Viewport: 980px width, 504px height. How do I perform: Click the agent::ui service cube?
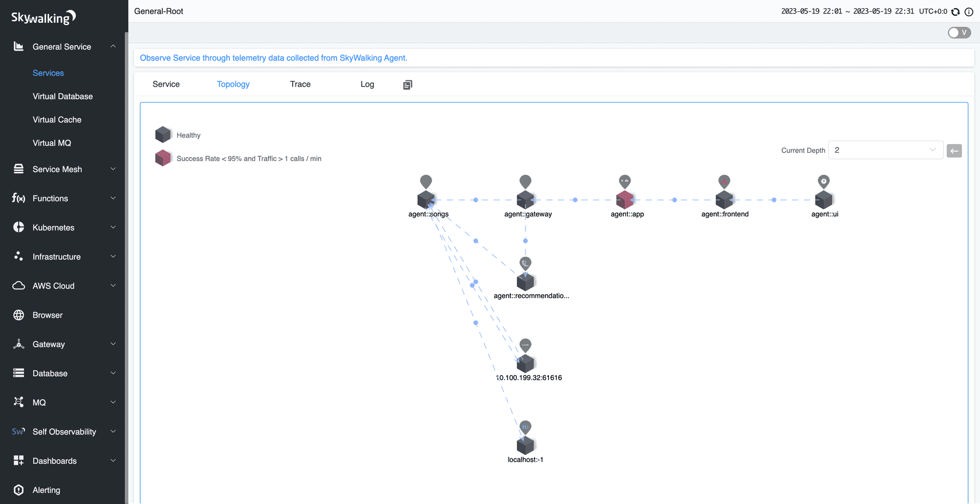coord(823,200)
